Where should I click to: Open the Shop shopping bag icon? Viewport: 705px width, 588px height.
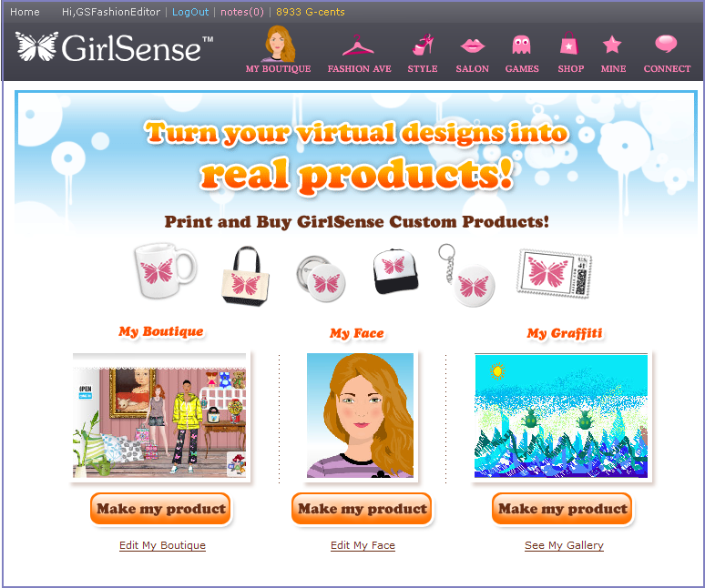[568, 43]
